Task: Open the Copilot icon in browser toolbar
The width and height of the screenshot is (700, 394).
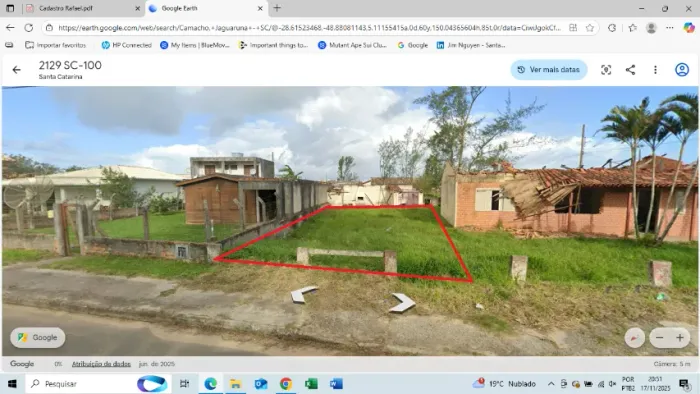Action: (689, 28)
